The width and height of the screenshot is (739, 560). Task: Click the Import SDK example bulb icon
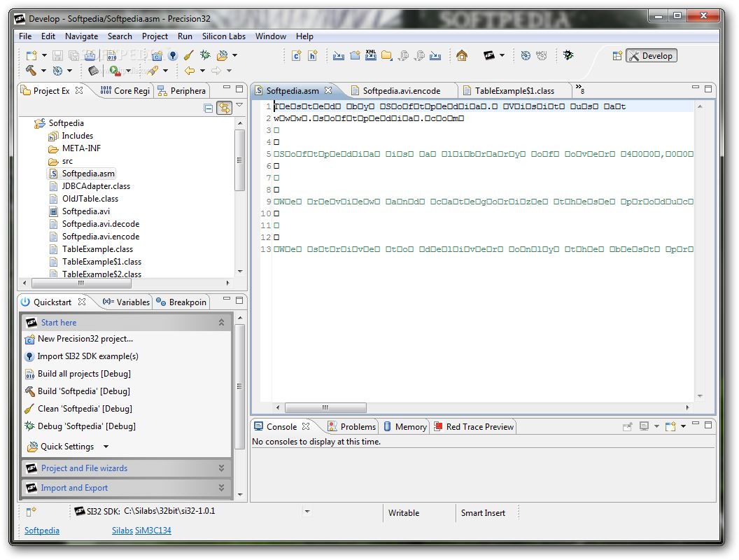point(173,55)
